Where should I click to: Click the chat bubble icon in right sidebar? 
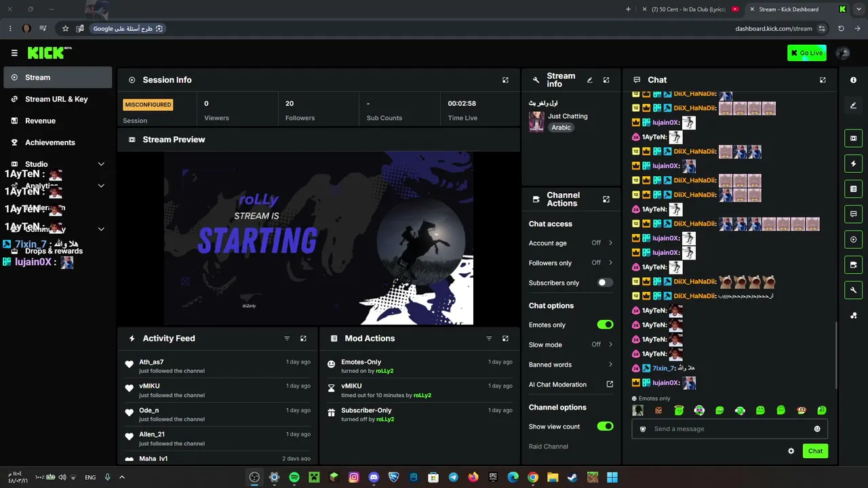pyautogui.click(x=853, y=213)
